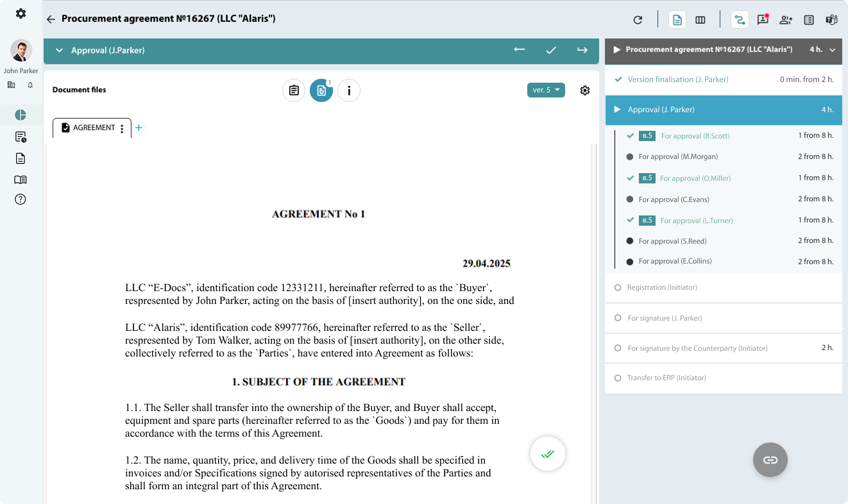This screenshot has height=504, width=848.
Task: Collapse the Approval (J.Parker) header chevron
Action: click(59, 50)
